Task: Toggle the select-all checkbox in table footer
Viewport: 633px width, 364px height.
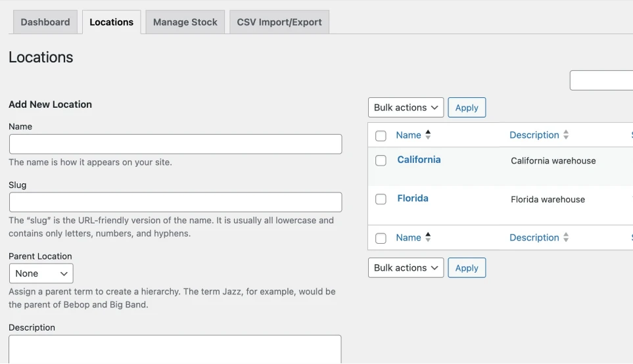Action: [x=381, y=239]
